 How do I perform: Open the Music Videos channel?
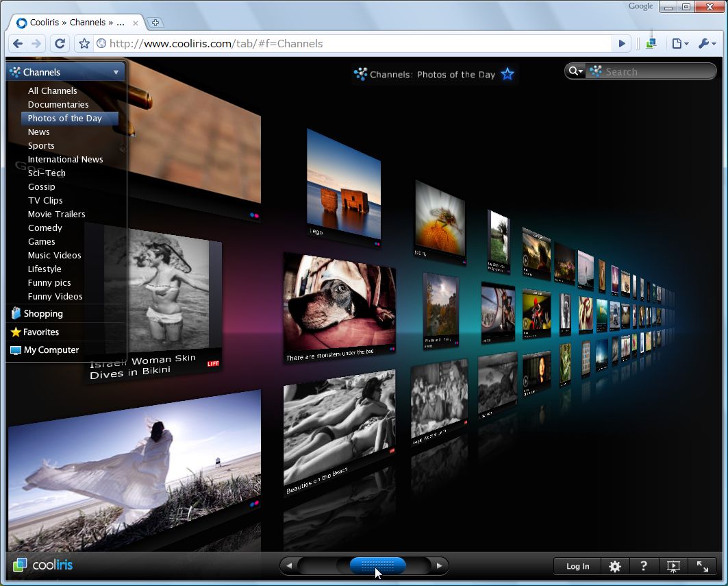(54, 255)
